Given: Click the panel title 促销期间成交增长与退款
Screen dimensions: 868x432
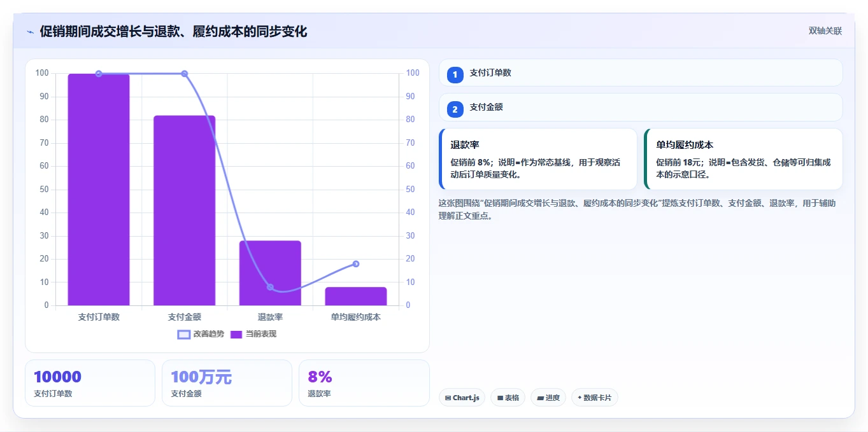Looking at the screenshot, I should 173,31.
